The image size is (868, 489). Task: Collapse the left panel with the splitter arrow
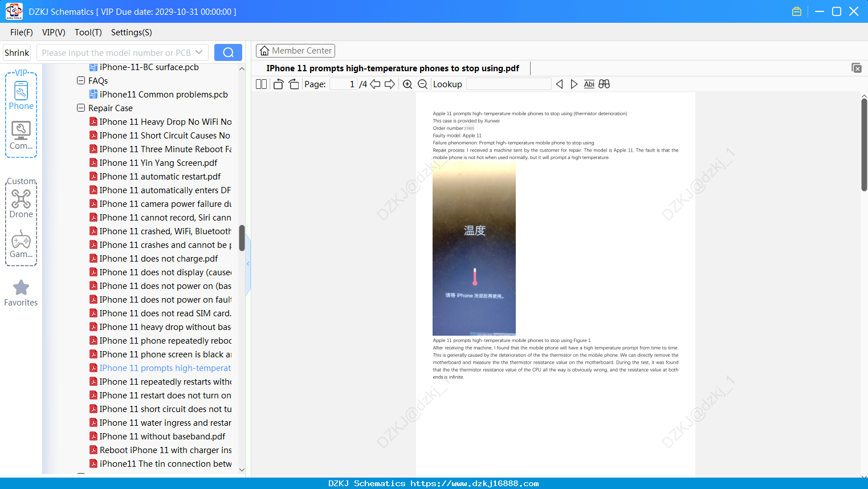248,264
